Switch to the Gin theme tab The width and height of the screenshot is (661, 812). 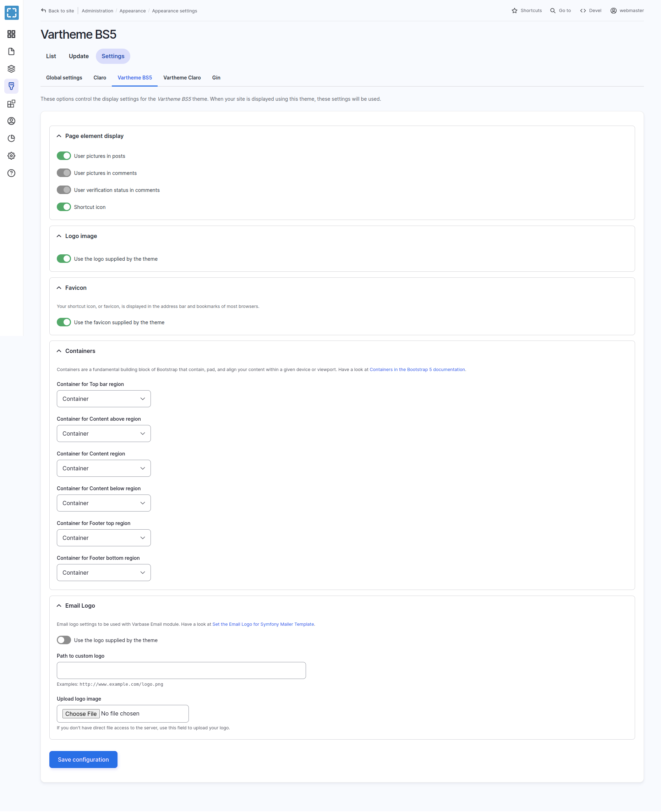[x=216, y=78]
